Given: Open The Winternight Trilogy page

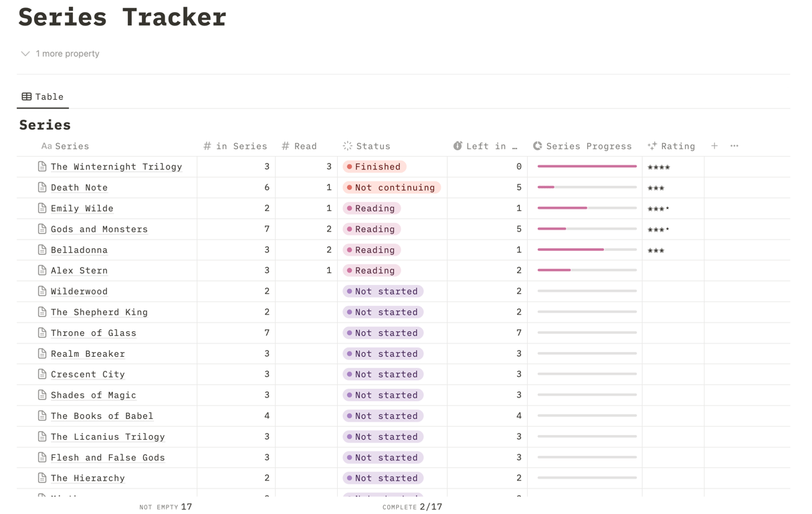Looking at the screenshot, I should [116, 167].
